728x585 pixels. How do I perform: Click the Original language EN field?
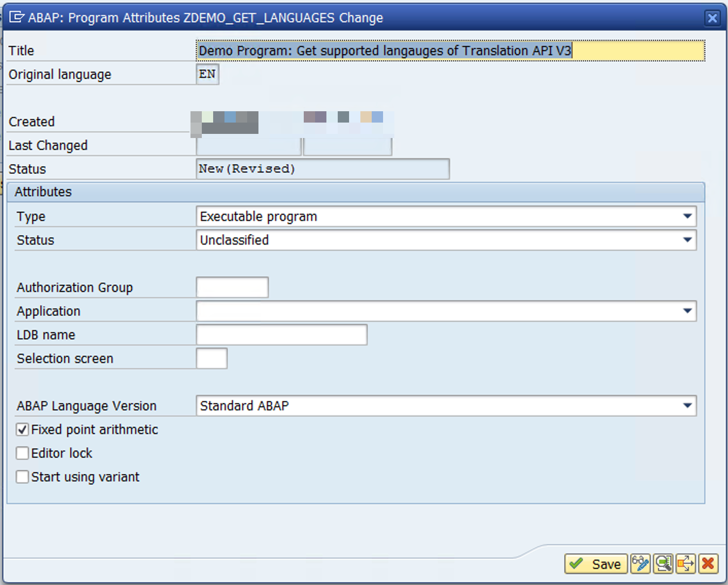tap(207, 74)
